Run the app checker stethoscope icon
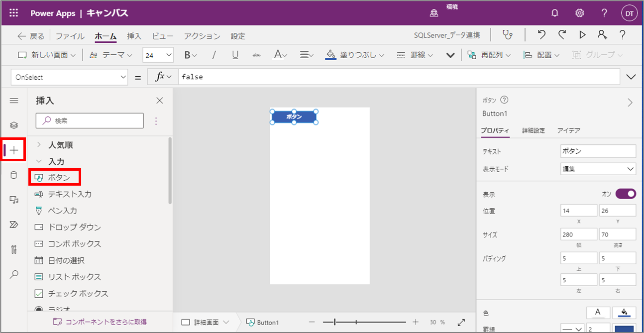Image resolution: width=644 pixels, height=333 pixels. point(507,35)
